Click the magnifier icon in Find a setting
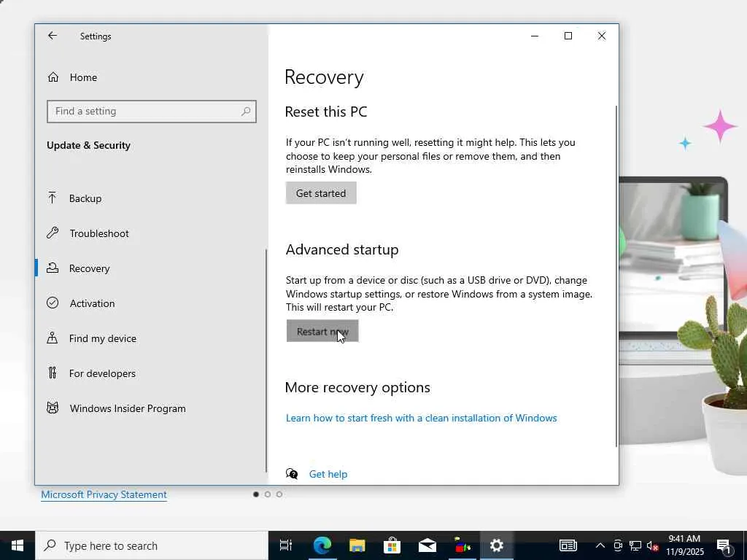The height and width of the screenshot is (560, 747). pyautogui.click(x=245, y=112)
